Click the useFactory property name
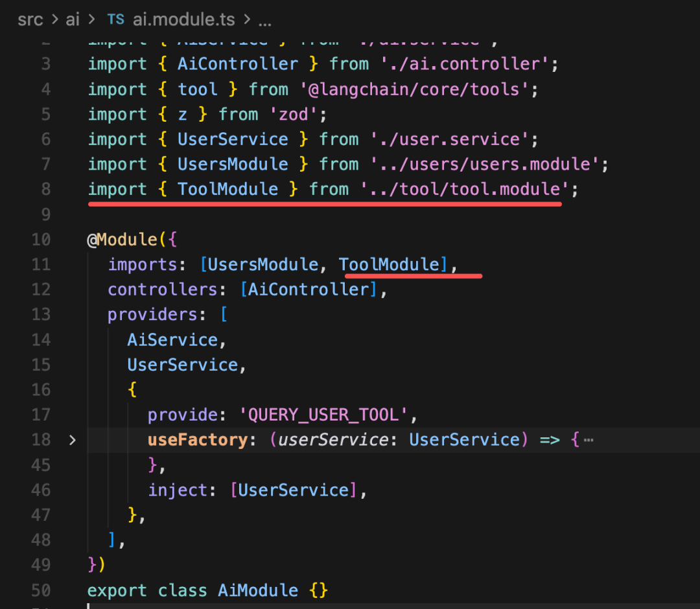 (x=198, y=440)
